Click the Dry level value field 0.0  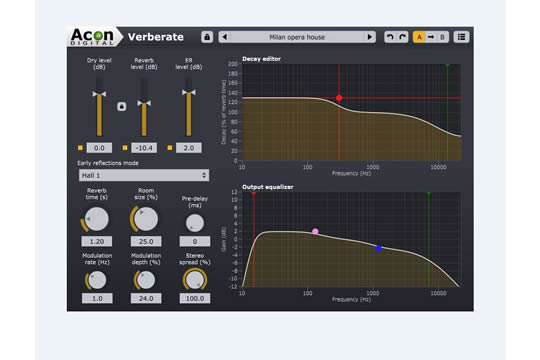click(99, 148)
